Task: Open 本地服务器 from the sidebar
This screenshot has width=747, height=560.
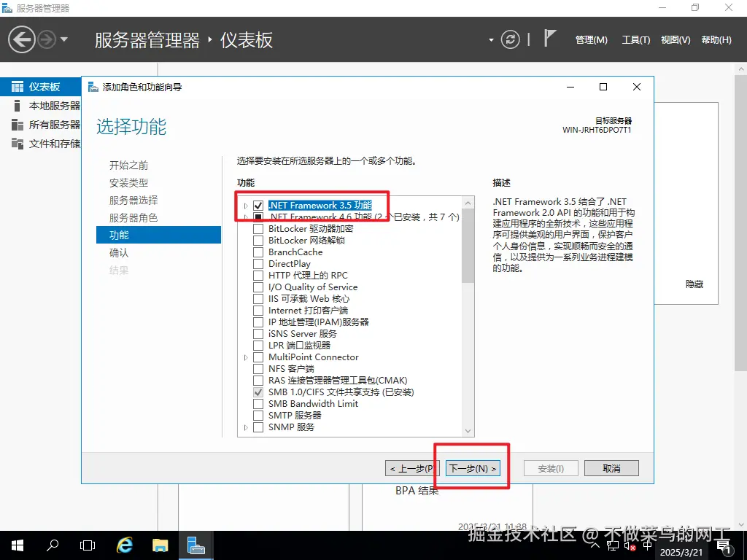Action: point(42,104)
